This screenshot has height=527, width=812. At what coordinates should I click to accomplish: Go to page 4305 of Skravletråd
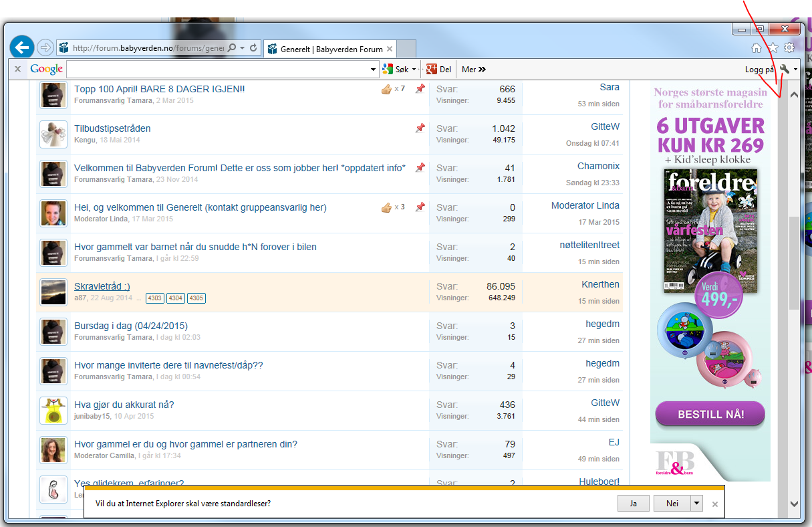(196, 298)
